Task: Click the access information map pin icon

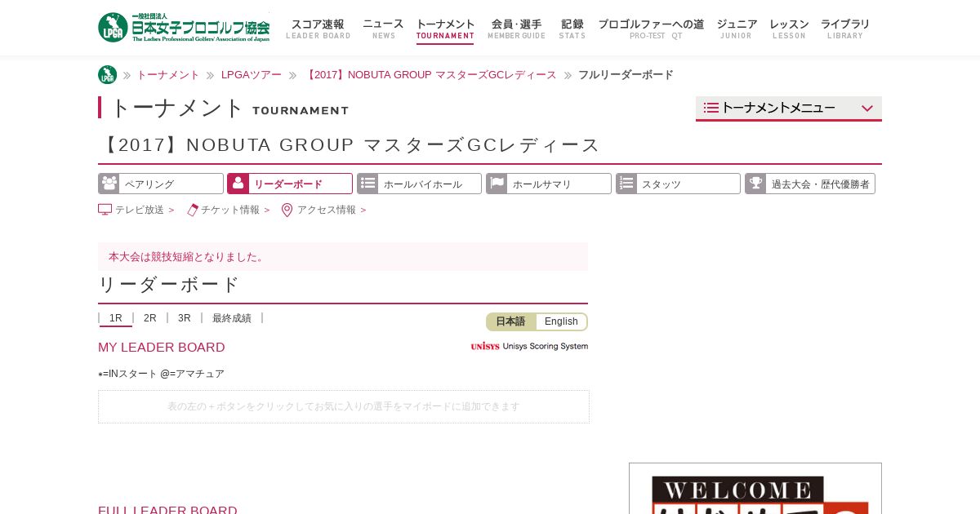Action: coord(287,210)
